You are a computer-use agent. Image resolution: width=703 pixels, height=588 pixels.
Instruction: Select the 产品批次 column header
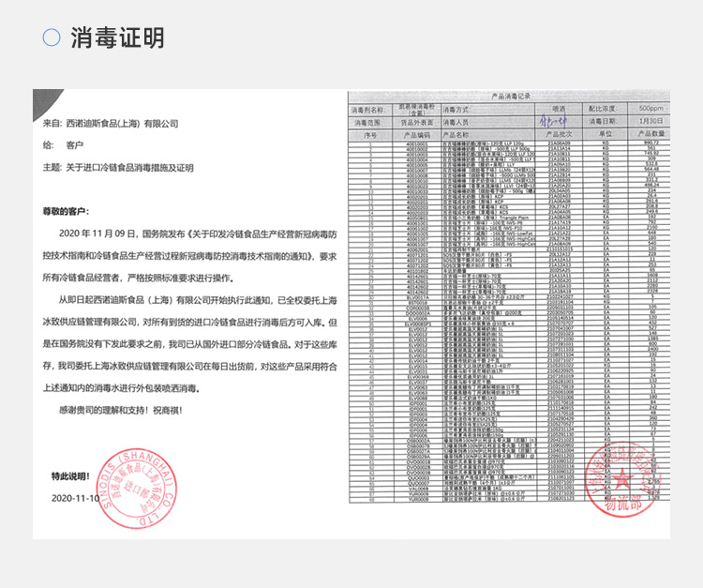click(x=559, y=134)
